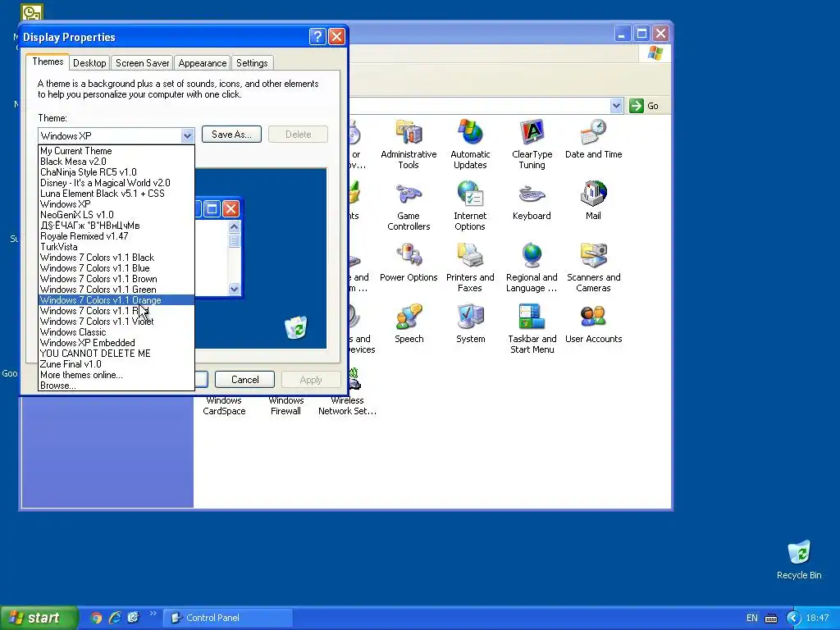The image size is (840, 630).
Task: Open Windows Firewall item
Action: click(x=285, y=405)
